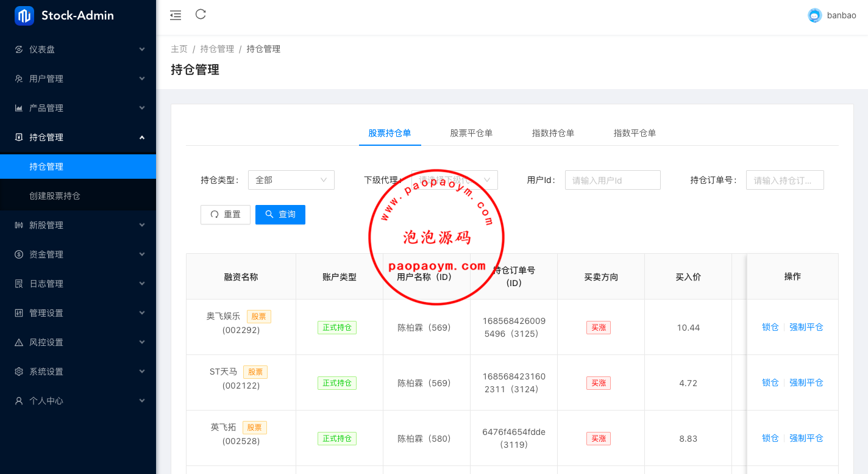This screenshot has width=868, height=474.
Task: Collapse the 持仓管理 sidebar section
Action: point(78,137)
